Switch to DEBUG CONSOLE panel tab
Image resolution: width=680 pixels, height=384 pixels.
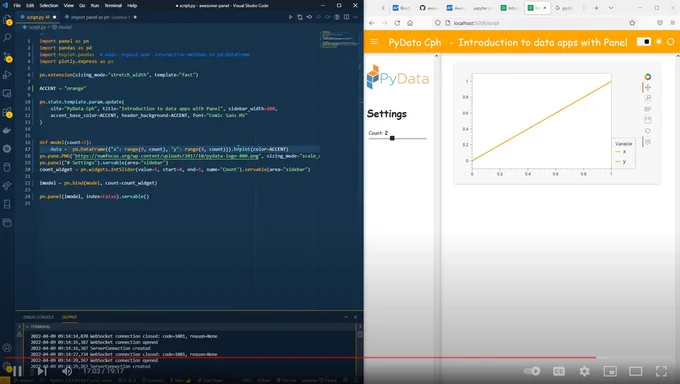pyautogui.click(x=38, y=317)
